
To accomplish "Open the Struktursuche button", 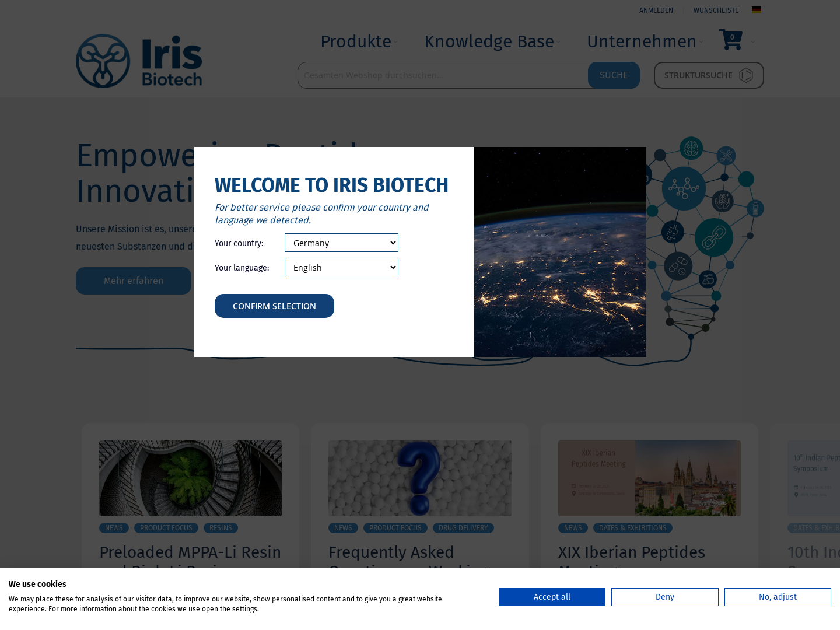I will click(709, 75).
